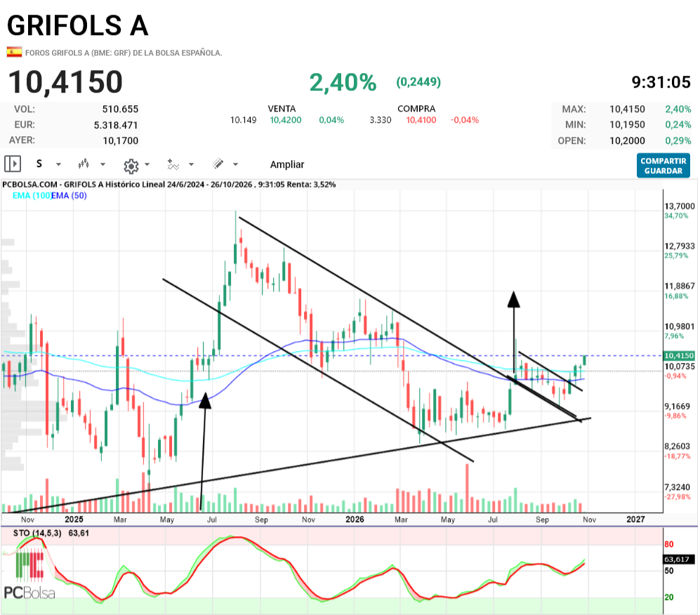Click the OPEN value 10,2000

pyautogui.click(x=627, y=140)
